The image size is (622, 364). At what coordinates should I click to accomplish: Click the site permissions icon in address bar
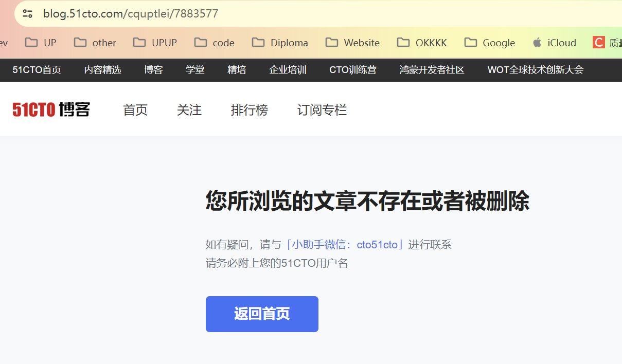27,13
